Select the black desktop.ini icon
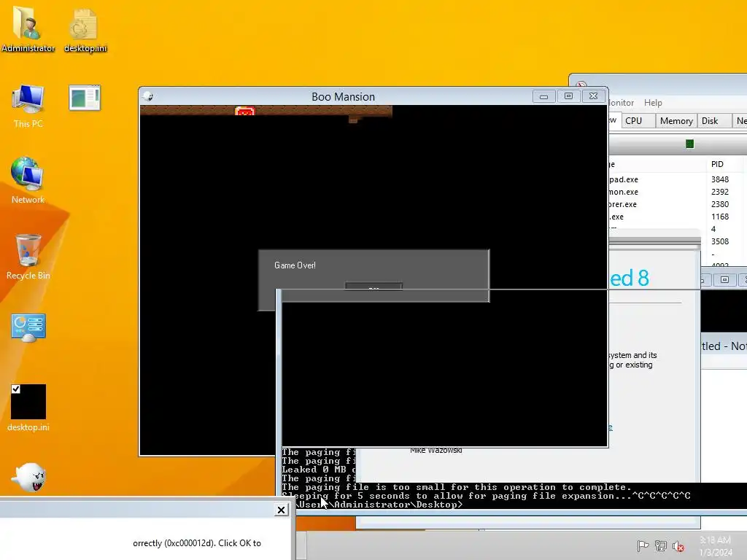Viewport: 747px width, 560px height. [x=28, y=408]
